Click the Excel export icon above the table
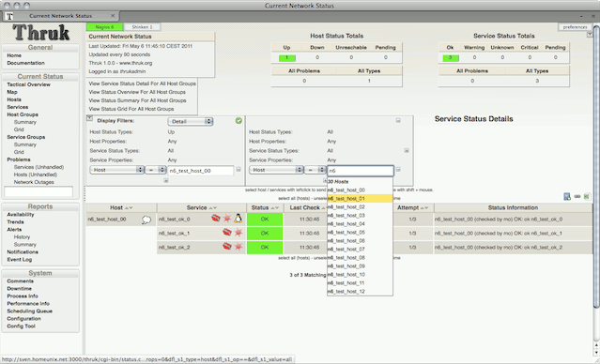The height and width of the screenshot is (364, 600). 587,196
